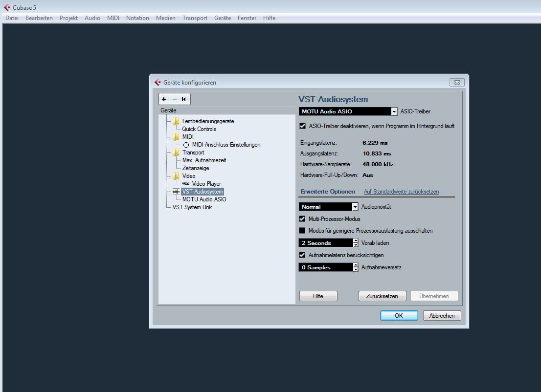Viewport: 541px width, 392px height.
Task: Select MOTU Audio ASIO tree item
Action: coord(204,199)
